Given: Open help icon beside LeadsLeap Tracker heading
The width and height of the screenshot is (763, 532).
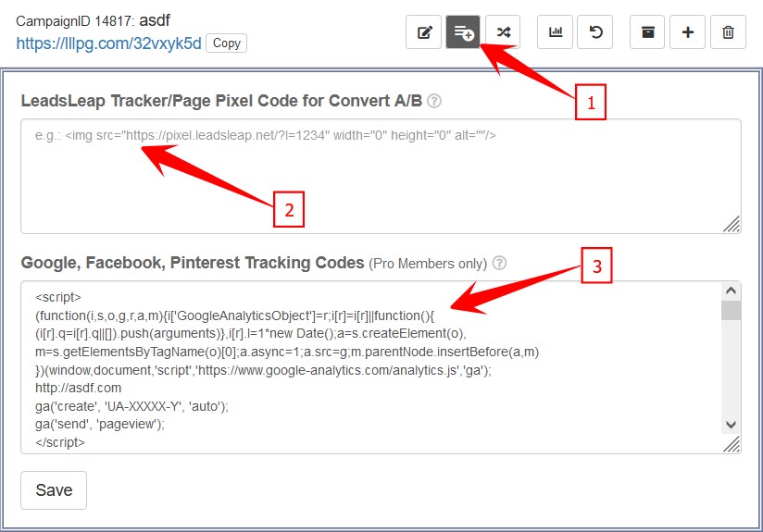Looking at the screenshot, I should tap(434, 101).
